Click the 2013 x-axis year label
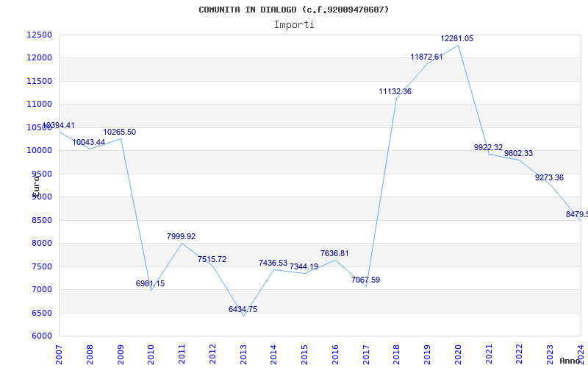 pyautogui.click(x=243, y=355)
